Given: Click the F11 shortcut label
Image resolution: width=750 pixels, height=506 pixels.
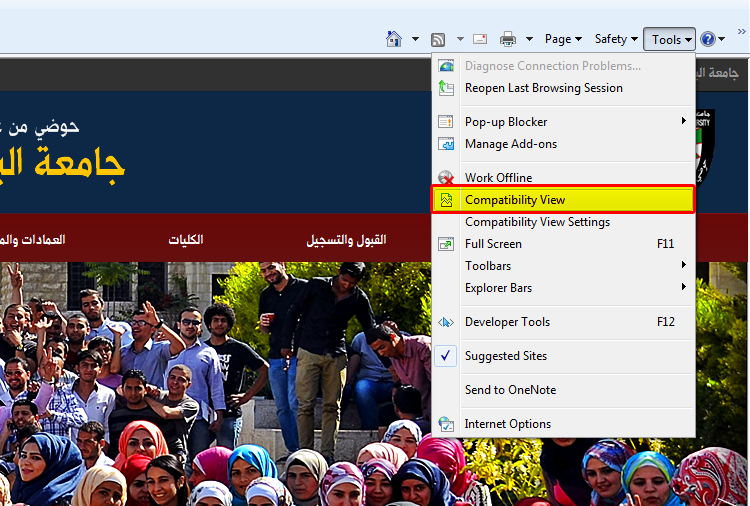Looking at the screenshot, I should click(665, 244).
